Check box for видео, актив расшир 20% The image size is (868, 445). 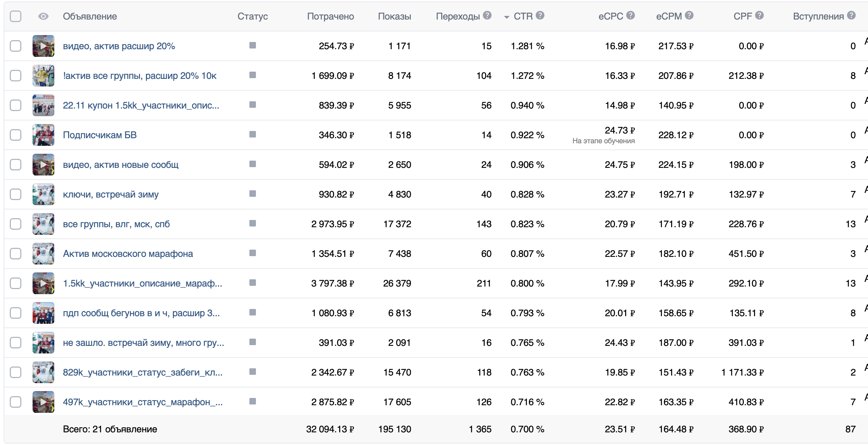(16, 46)
